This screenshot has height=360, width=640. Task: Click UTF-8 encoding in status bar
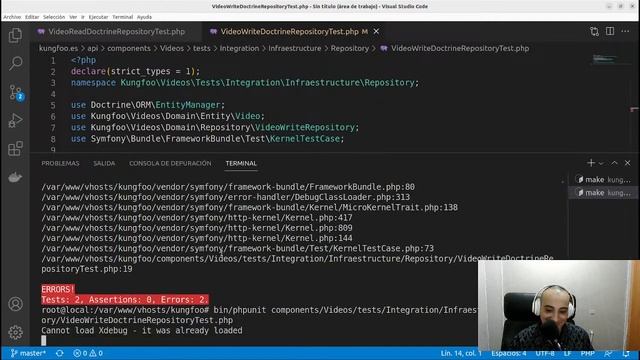point(545,353)
